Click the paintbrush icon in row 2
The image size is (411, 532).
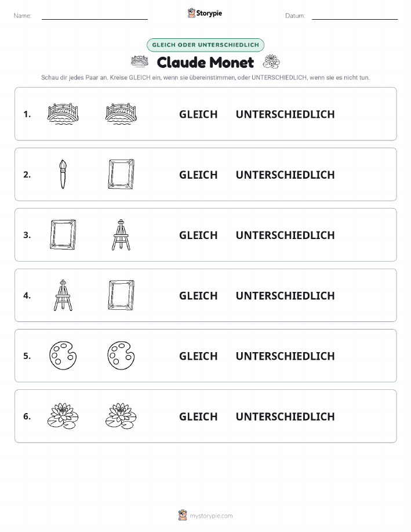pyautogui.click(x=63, y=175)
